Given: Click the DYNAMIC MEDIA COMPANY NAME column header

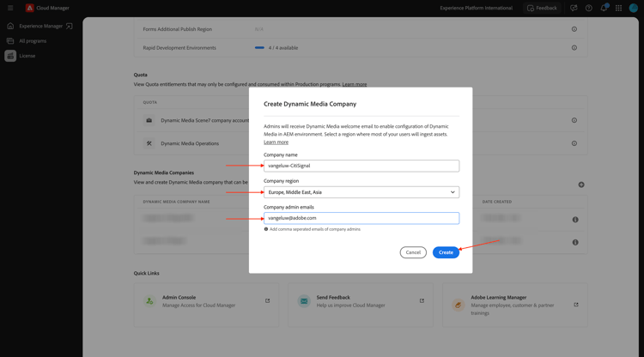Looking at the screenshot, I should 176,202.
